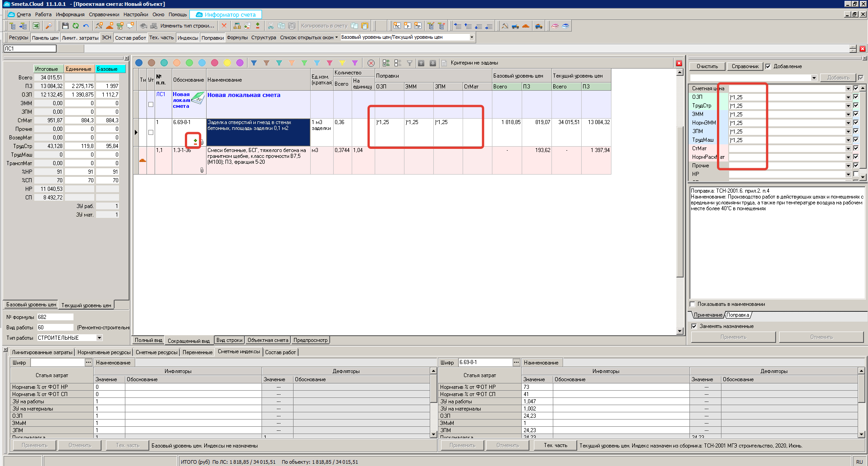Open dropdown next to Добавить button
868x466 pixels.
[814, 78]
